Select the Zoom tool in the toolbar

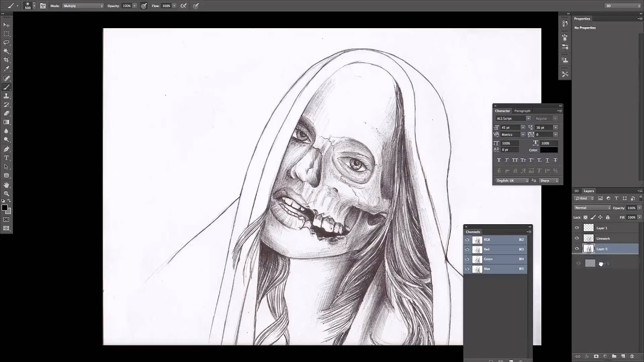point(7,194)
